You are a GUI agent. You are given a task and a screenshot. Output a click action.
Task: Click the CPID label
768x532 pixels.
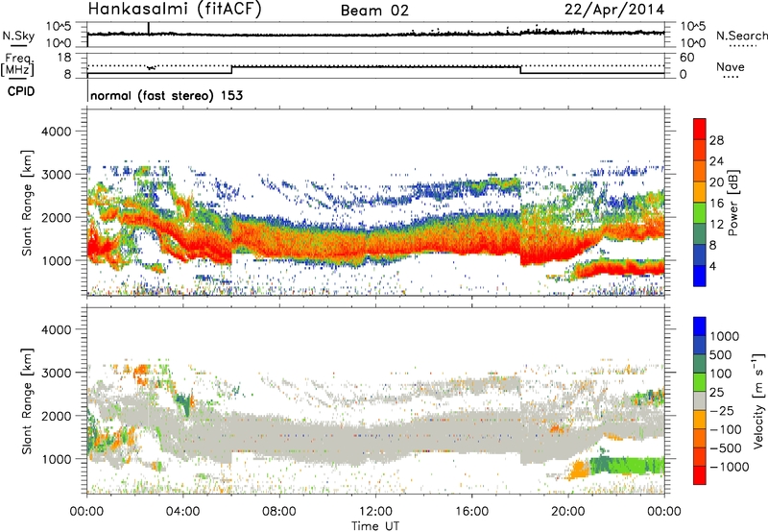click(21, 91)
